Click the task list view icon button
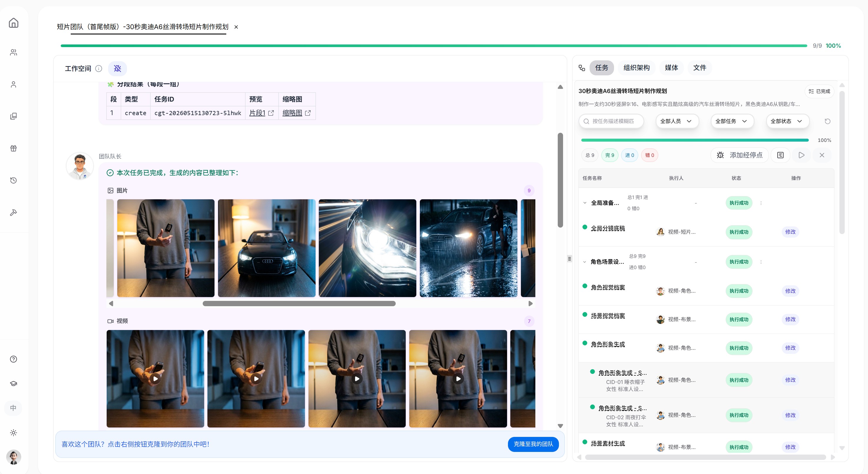This screenshot has width=868, height=474. click(x=780, y=155)
